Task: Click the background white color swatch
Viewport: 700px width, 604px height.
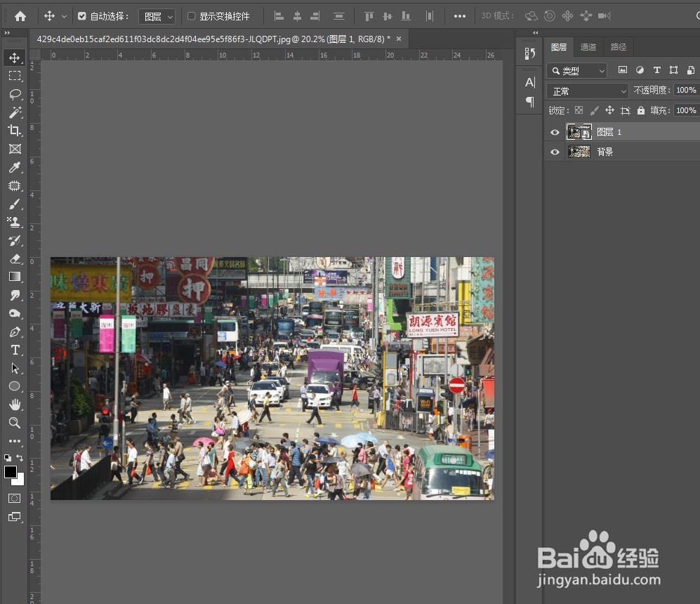Action: 19,481
